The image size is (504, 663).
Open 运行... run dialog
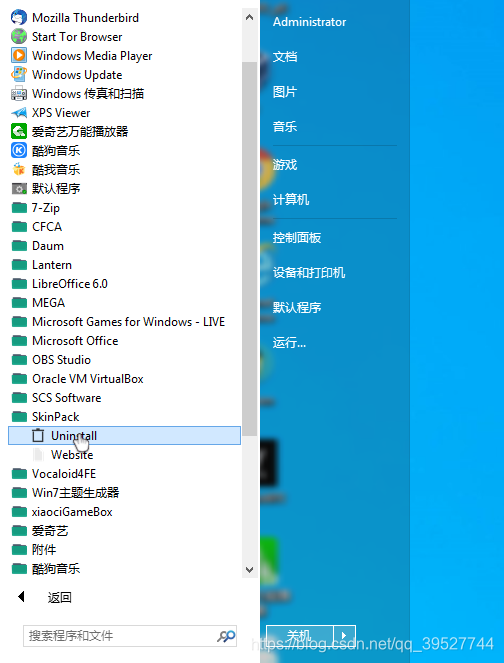tap(290, 342)
